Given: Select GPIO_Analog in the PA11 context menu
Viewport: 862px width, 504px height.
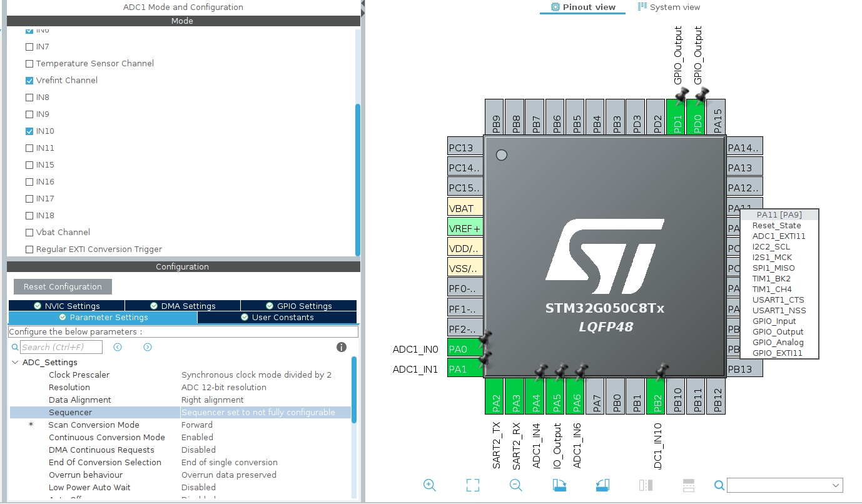Looking at the screenshot, I should pyautogui.click(x=778, y=342).
